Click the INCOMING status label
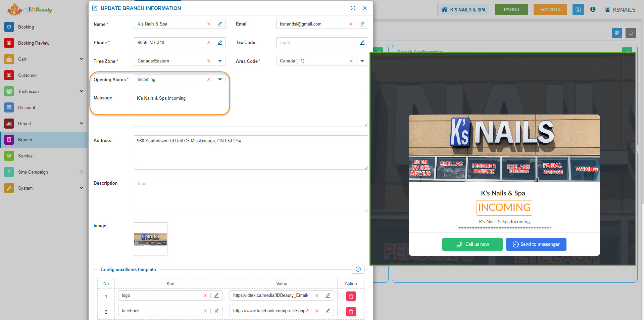 [x=504, y=208]
